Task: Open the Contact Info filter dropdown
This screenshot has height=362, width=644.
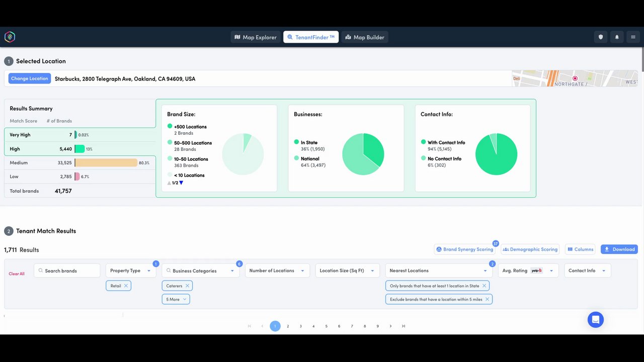Action: click(588, 270)
